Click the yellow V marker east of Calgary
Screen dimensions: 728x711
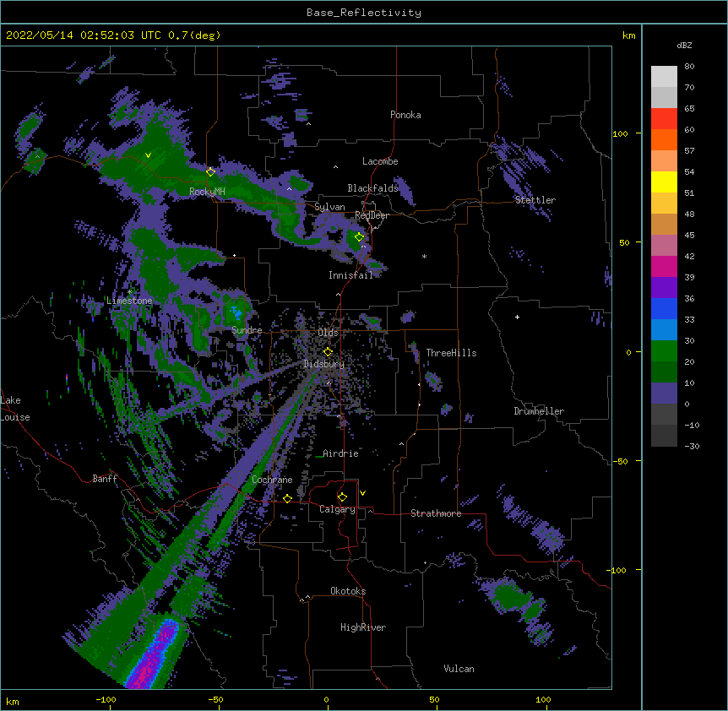point(362,493)
